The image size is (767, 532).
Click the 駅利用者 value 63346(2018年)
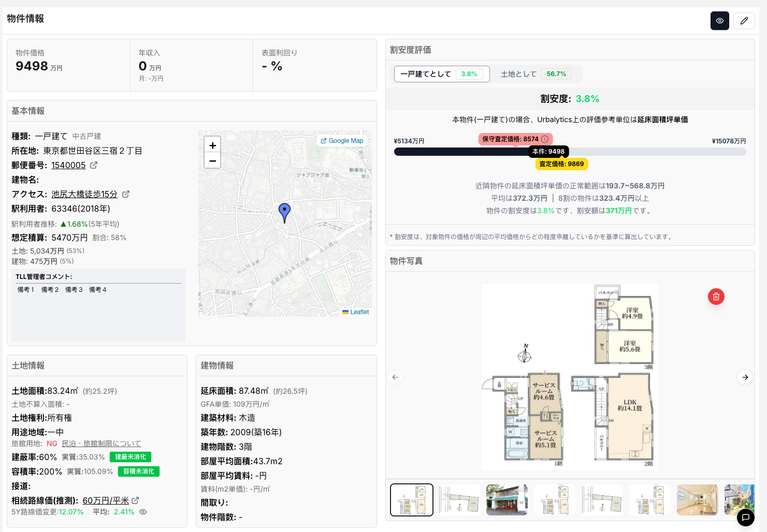81,209
